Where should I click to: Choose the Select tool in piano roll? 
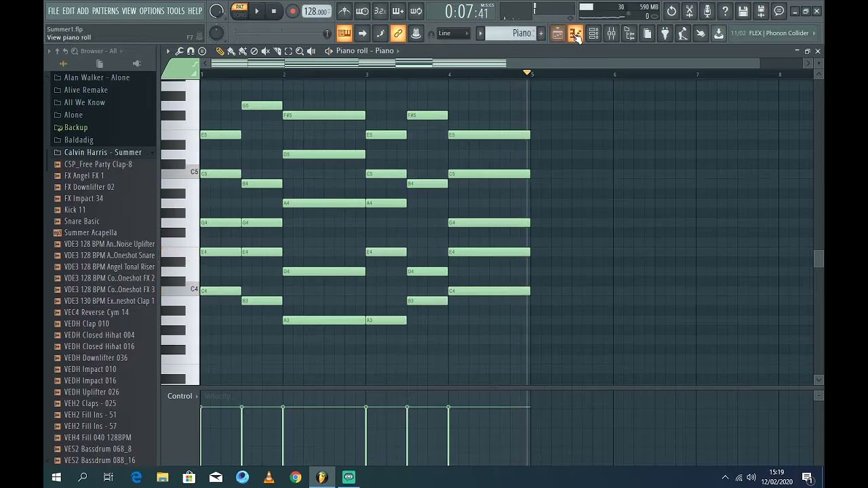click(x=288, y=51)
